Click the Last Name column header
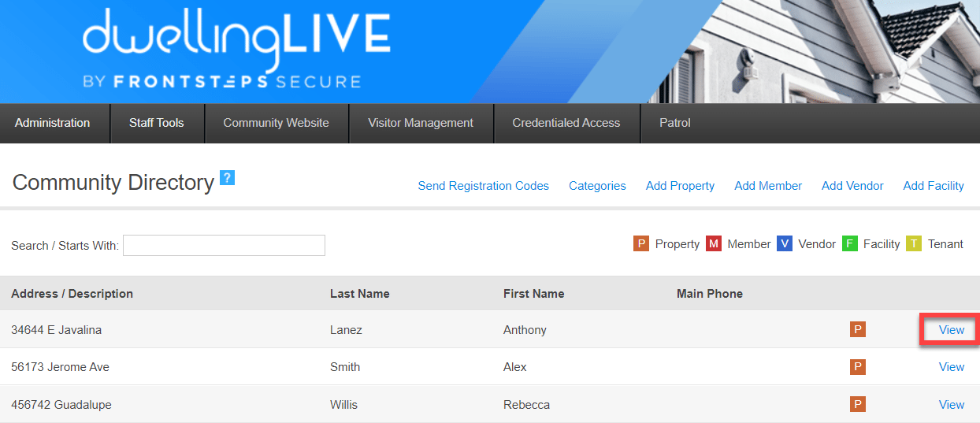 [x=360, y=294]
